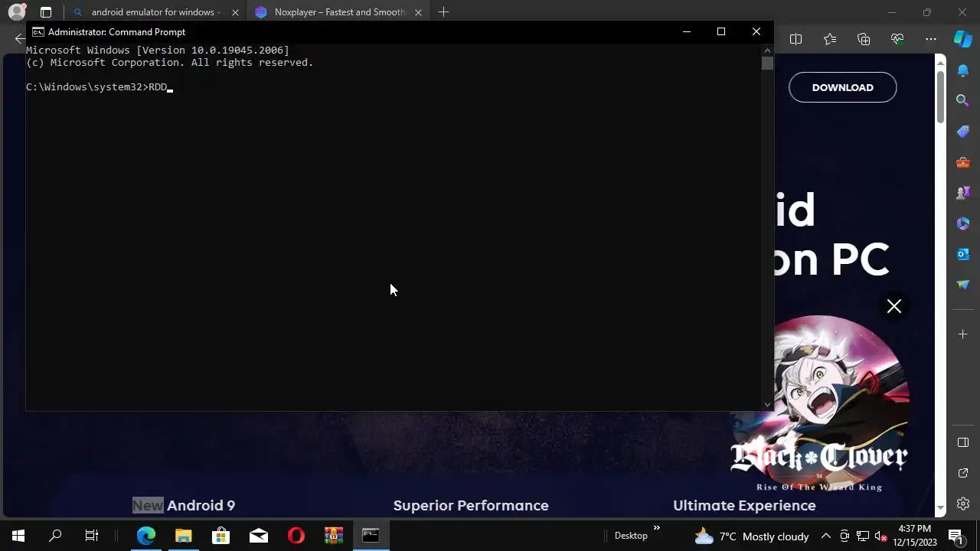The height and width of the screenshot is (551, 980).
Task: Open the weather widget showing Mostly cloudy
Action: coord(751,536)
